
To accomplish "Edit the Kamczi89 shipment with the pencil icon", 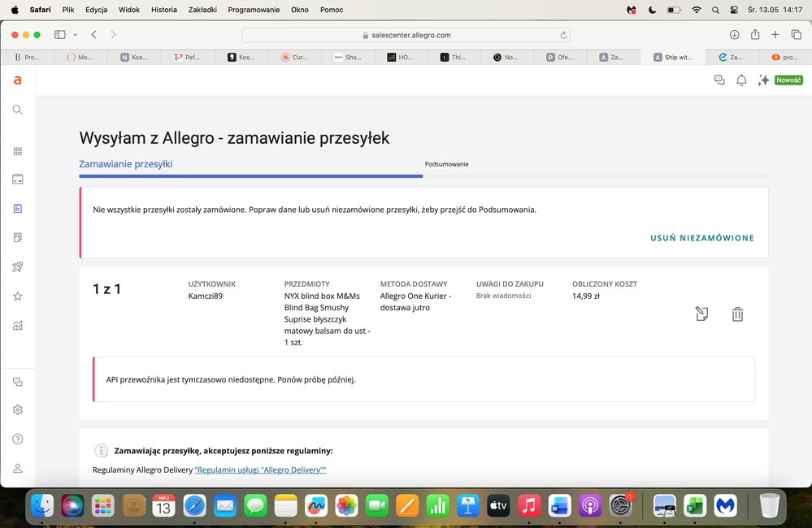I will click(x=701, y=314).
